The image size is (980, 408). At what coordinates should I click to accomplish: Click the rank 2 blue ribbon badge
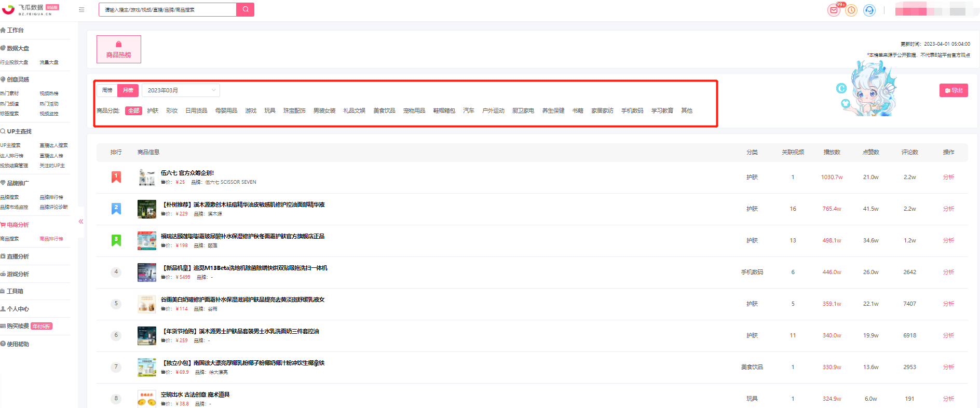(x=116, y=209)
